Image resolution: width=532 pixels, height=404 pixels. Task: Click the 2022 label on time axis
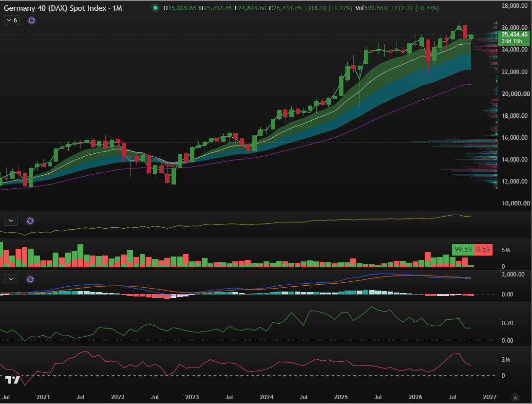(x=118, y=397)
